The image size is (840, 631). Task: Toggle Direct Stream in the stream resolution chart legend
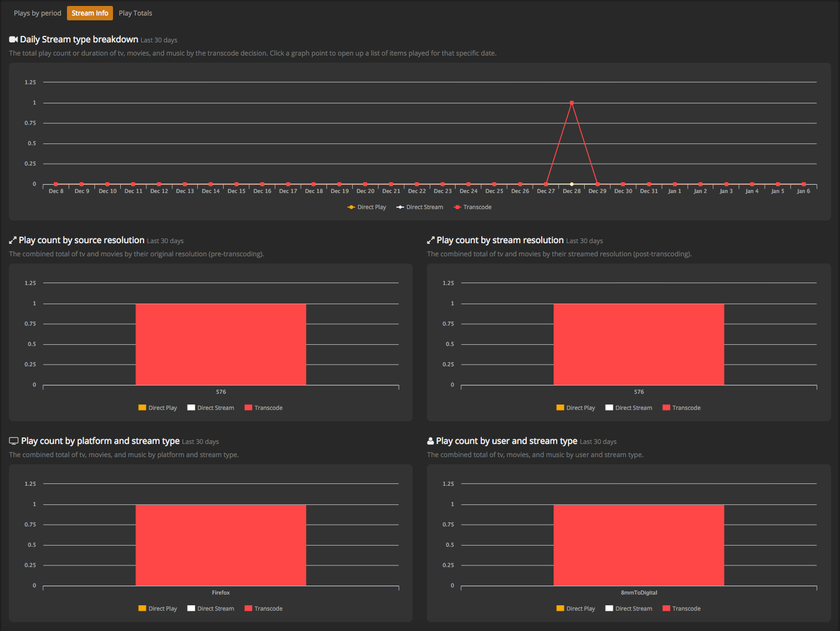click(x=628, y=408)
